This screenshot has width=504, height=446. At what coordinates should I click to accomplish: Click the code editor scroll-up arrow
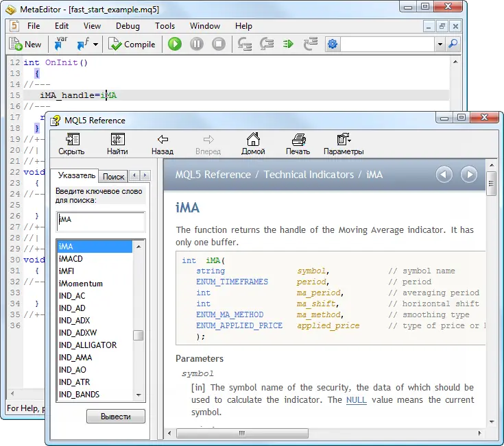click(455, 62)
